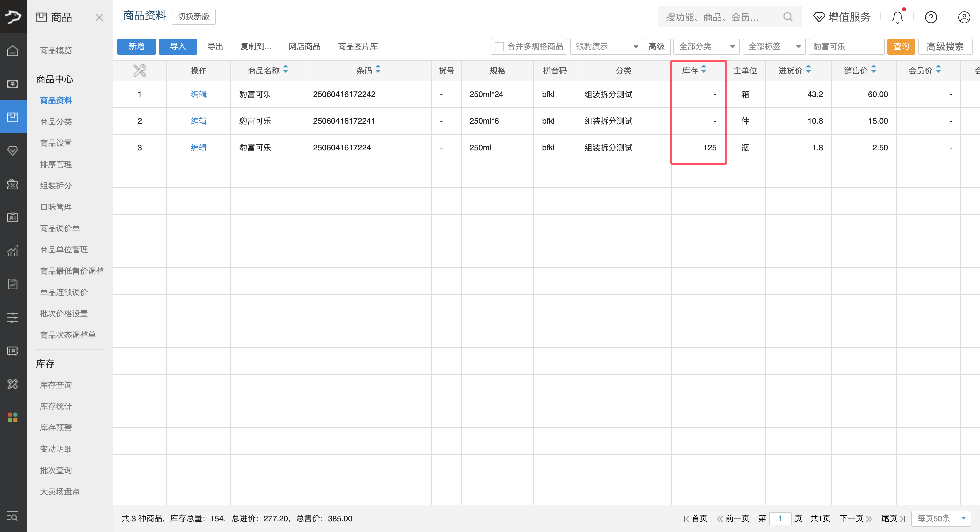Enable 合并多规格商品 checkbox

tap(499, 46)
